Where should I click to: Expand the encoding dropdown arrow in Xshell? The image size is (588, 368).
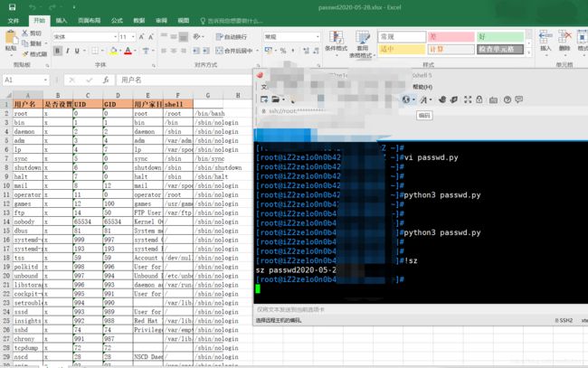point(413,99)
